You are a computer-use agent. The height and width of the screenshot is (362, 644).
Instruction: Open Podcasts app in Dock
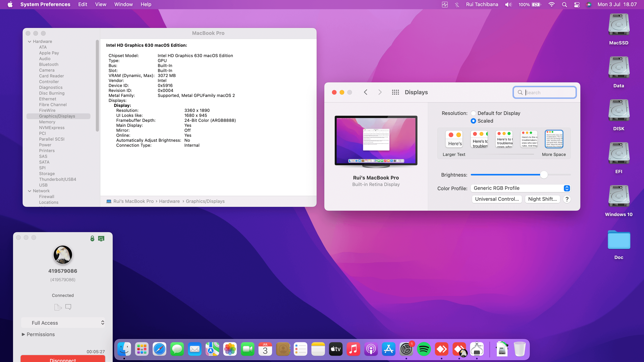(371, 349)
